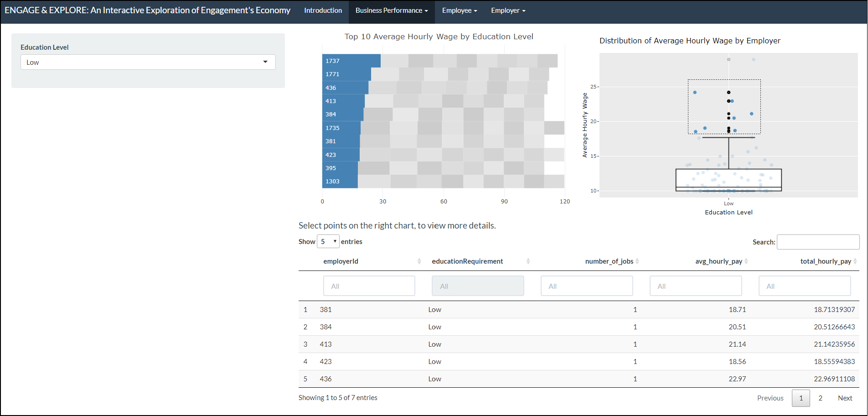
Task: Go to Next page of table
Action: 844,398
